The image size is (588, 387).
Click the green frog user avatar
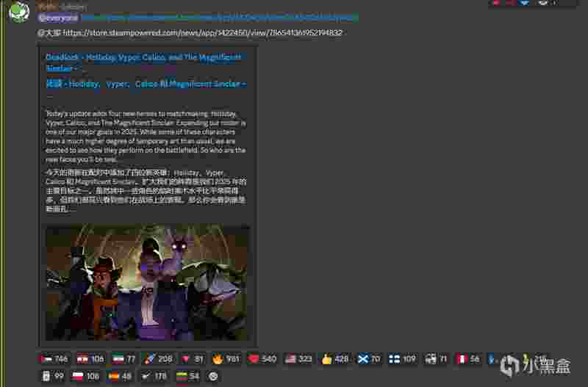point(18,12)
